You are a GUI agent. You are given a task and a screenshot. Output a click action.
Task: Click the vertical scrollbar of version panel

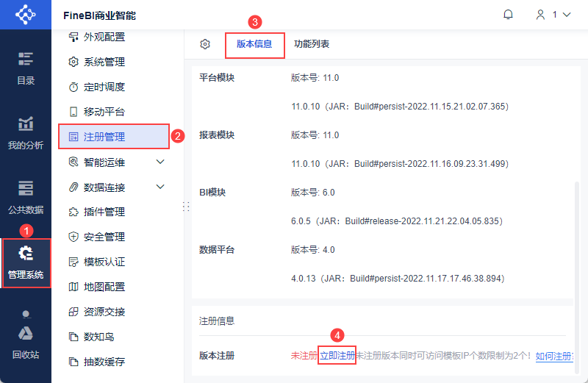point(577,278)
